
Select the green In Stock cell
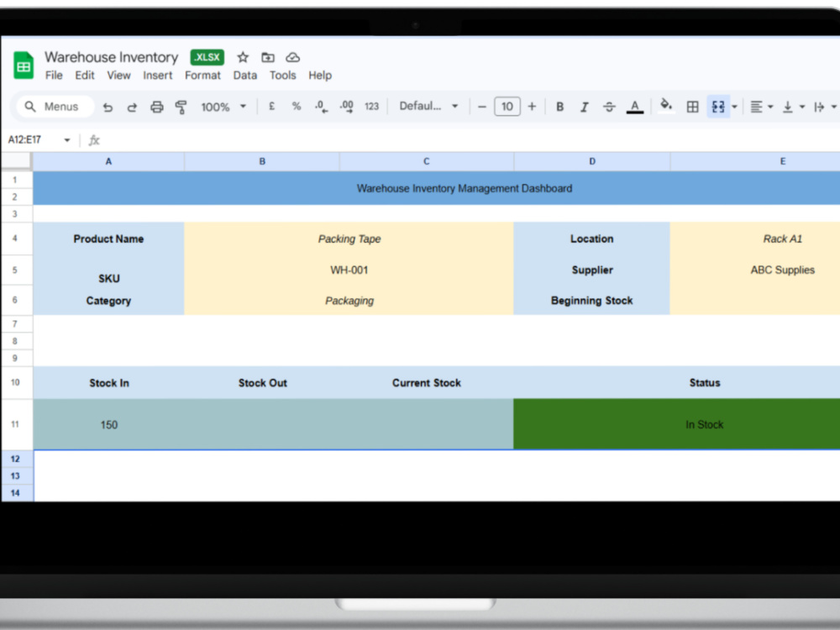pos(677,424)
